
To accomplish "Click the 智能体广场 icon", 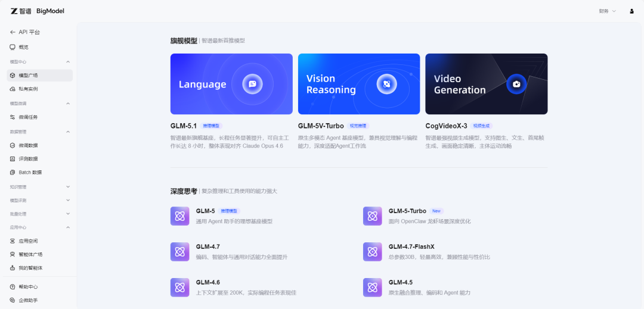I will click(x=13, y=254).
